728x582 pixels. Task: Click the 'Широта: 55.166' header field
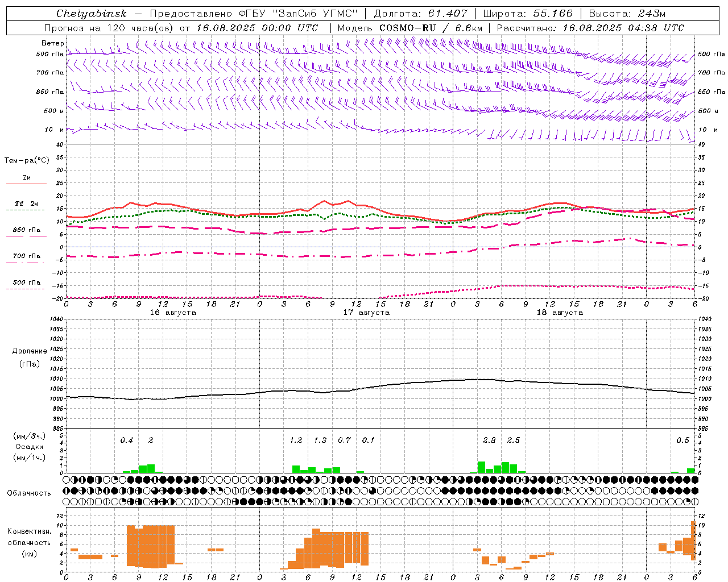pyautogui.click(x=527, y=14)
